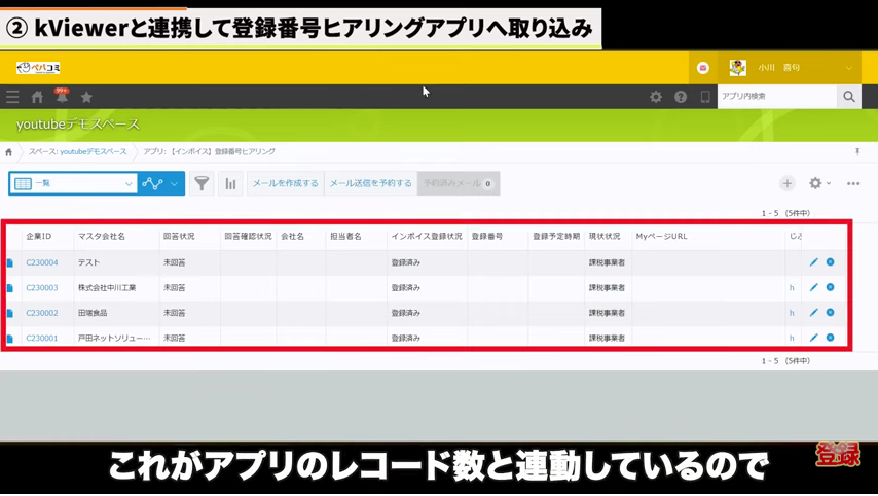
Task: Open record detail icon for C230001
Action: pyautogui.click(x=10, y=338)
